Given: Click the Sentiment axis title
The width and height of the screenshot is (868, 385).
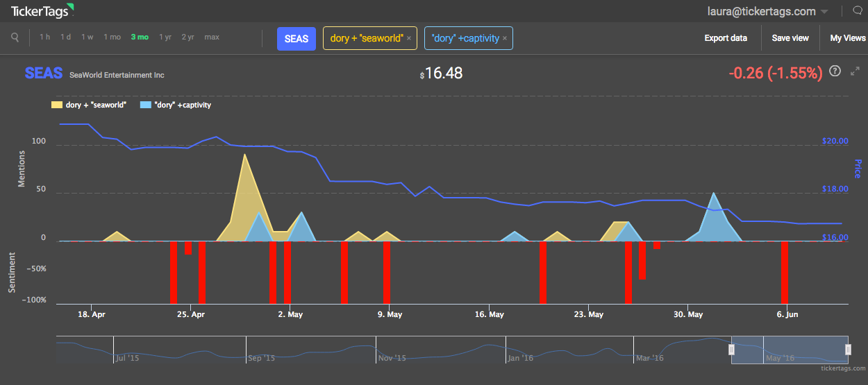Looking at the screenshot, I should (12, 273).
